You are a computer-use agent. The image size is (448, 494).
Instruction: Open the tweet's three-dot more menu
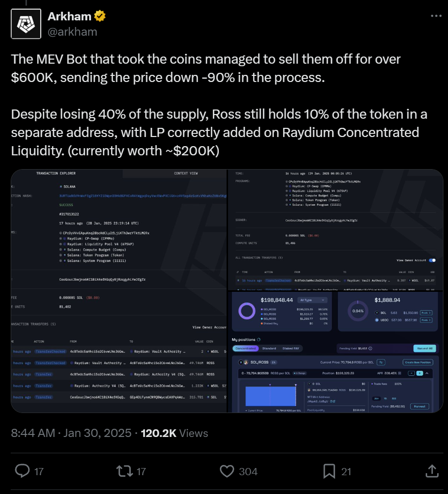(436, 16)
